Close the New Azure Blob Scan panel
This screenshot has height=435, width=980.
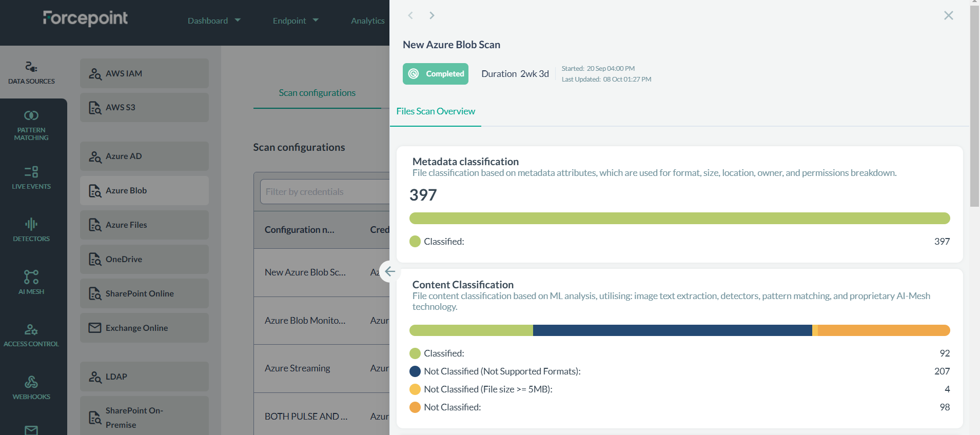point(948,15)
